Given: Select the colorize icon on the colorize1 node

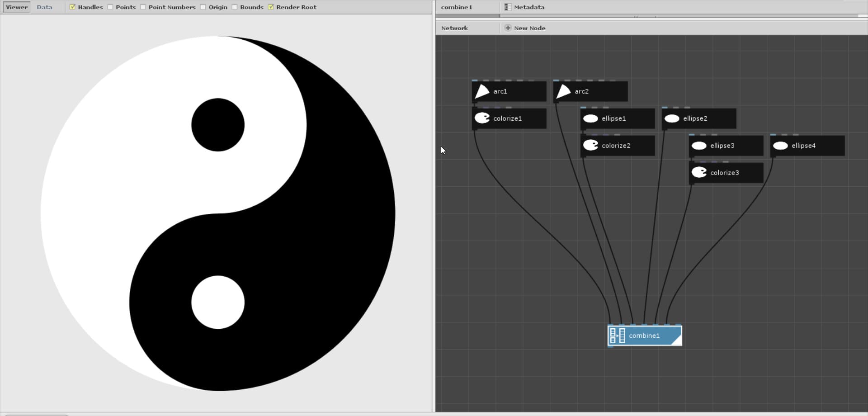Looking at the screenshot, I should click(x=482, y=118).
